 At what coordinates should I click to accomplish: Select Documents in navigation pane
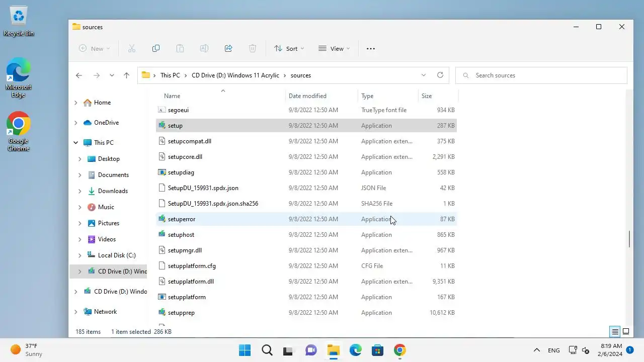tap(113, 175)
